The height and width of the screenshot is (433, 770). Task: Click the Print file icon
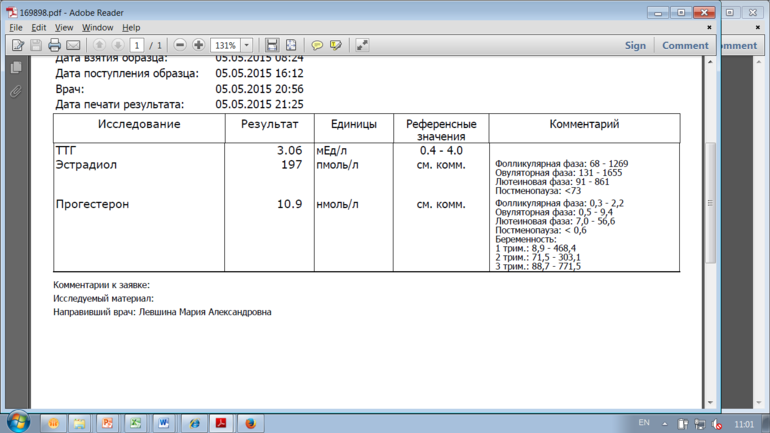click(x=54, y=45)
